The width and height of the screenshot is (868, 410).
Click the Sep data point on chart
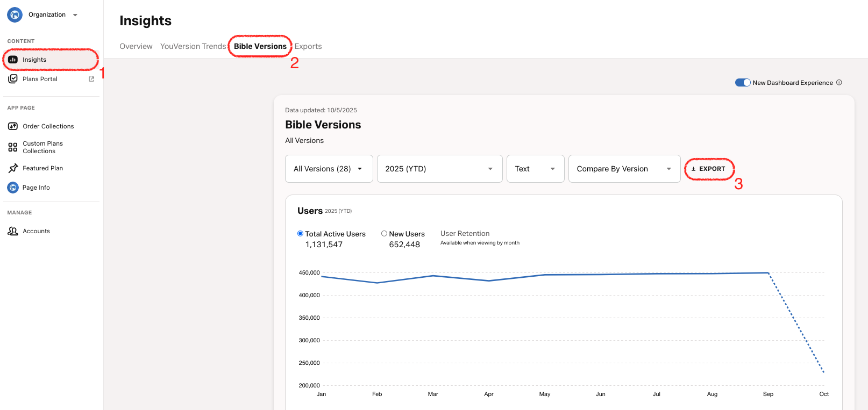(x=768, y=273)
